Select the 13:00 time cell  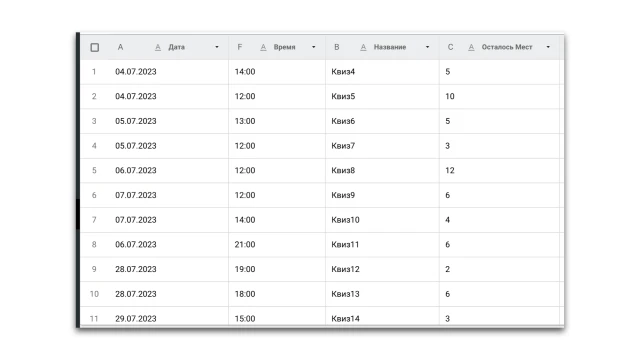click(277, 121)
